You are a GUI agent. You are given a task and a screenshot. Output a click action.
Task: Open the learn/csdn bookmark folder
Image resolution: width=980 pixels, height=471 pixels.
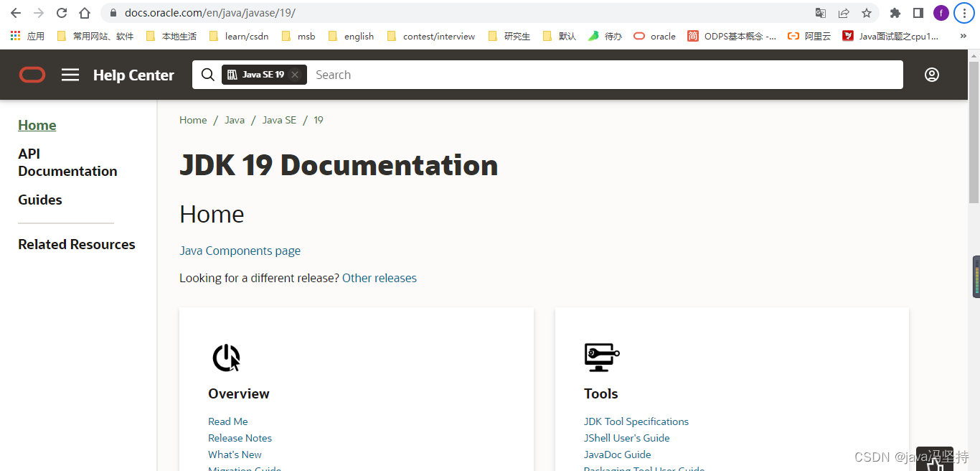pos(238,36)
